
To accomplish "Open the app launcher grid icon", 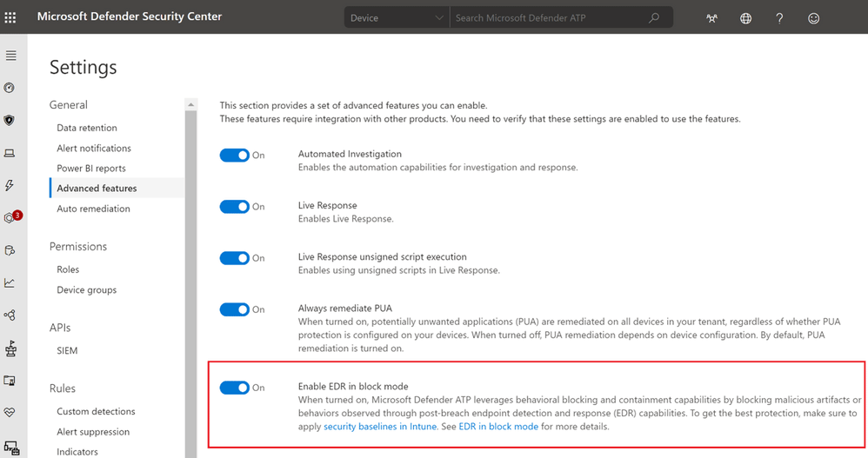I will [10, 17].
